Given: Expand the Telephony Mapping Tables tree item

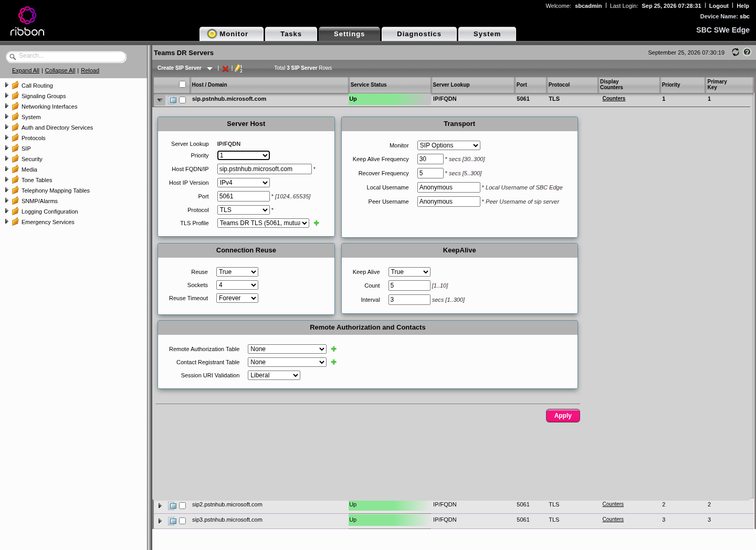Looking at the screenshot, I should pyautogui.click(x=6, y=190).
